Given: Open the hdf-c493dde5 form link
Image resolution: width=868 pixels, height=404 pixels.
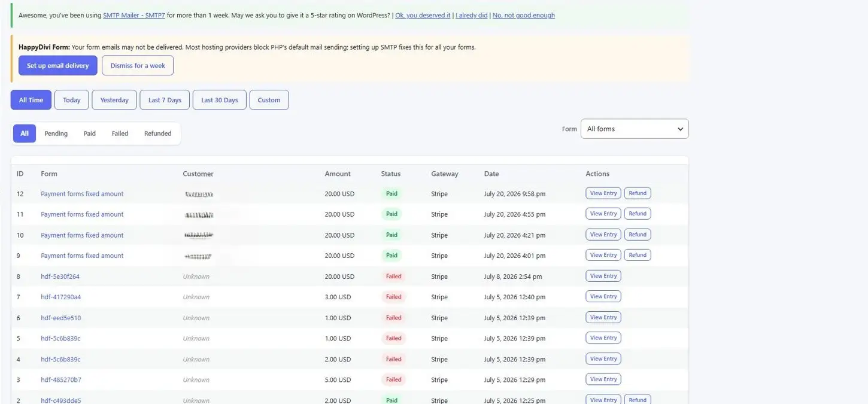Looking at the screenshot, I should (60, 400).
